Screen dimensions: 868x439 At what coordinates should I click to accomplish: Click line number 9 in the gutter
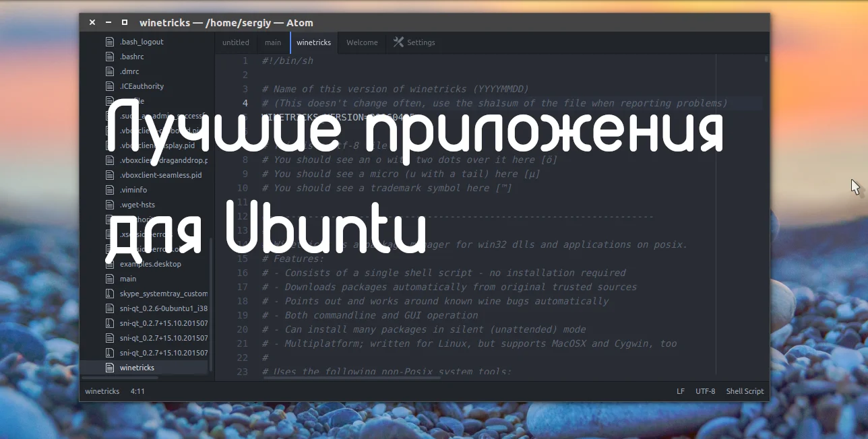(245, 174)
